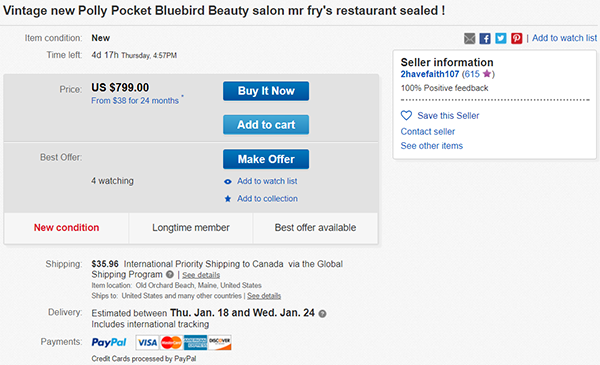Image resolution: width=600 pixels, height=365 pixels.
Task: Click the Contact seller link
Action: coord(428,132)
